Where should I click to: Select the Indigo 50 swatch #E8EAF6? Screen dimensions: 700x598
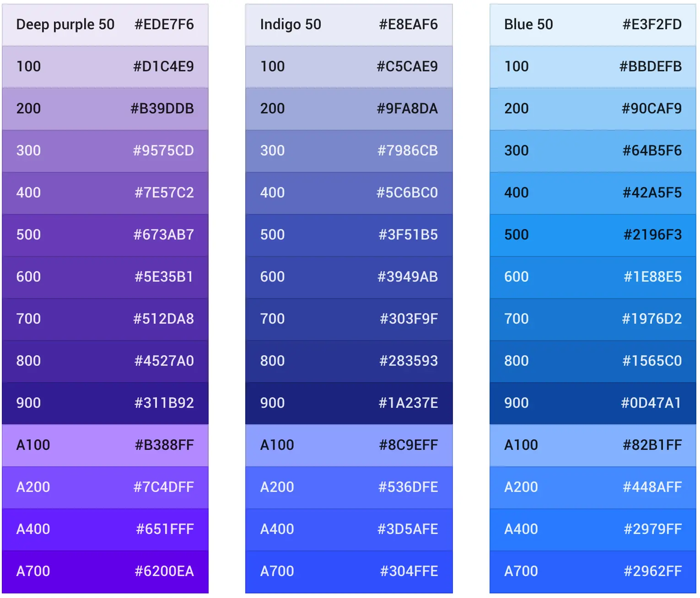[349, 25]
